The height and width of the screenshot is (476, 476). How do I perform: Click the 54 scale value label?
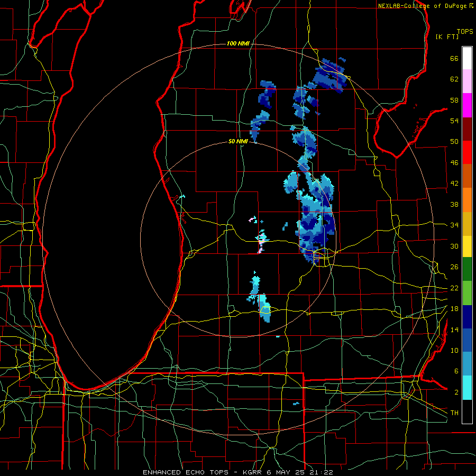[454, 121]
